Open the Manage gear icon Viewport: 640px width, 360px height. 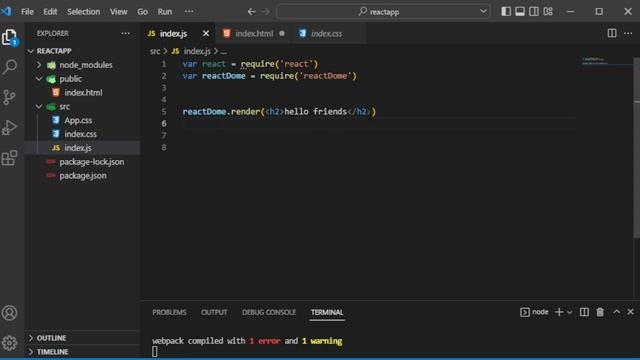point(9,343)
